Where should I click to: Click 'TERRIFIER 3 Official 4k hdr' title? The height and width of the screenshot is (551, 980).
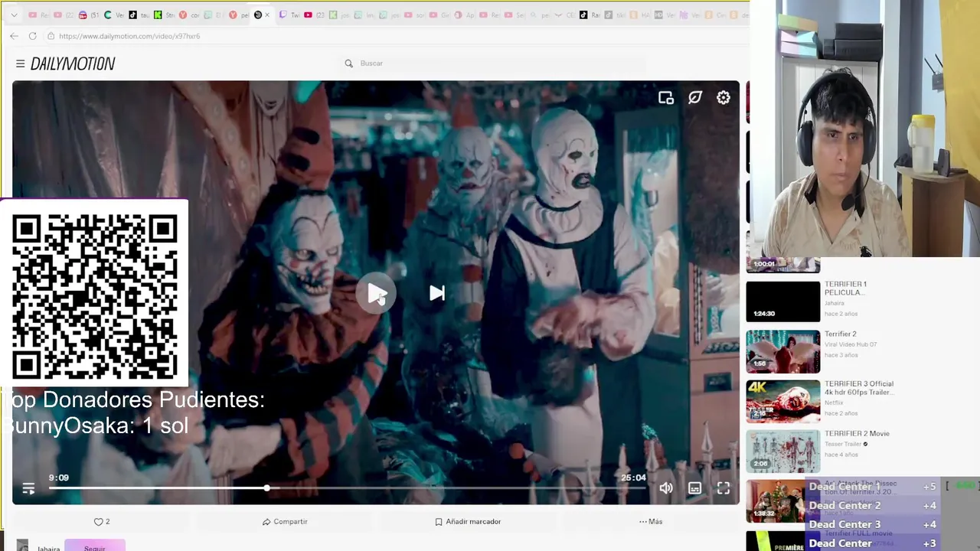coord(859,388)
